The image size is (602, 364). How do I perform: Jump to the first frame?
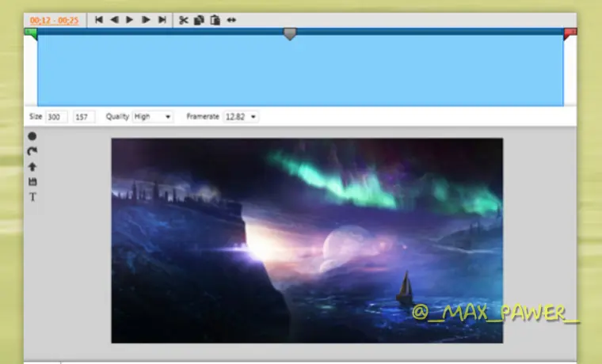(x=99, y=20)
